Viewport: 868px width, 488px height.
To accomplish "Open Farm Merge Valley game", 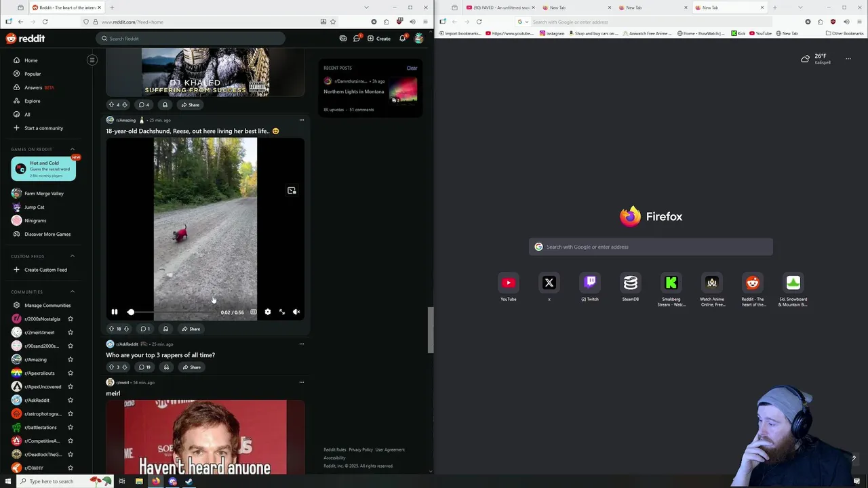I will click(43, 193).
